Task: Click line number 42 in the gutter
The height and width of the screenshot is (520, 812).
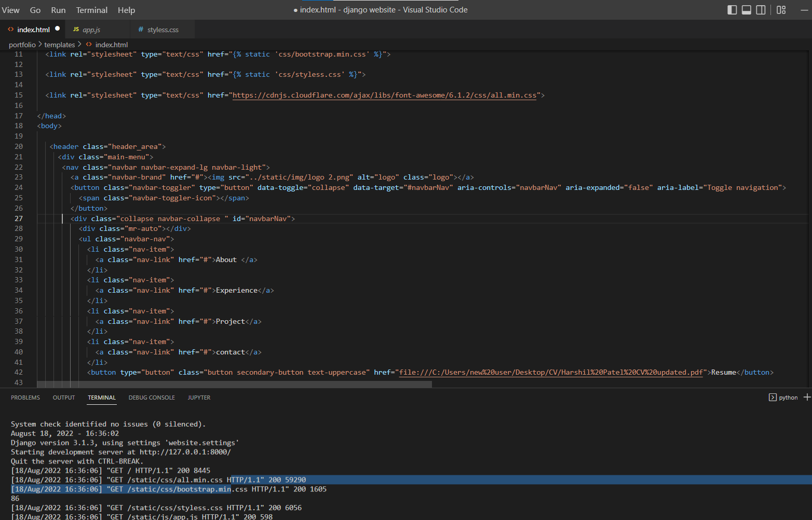Action: point(19,372)
